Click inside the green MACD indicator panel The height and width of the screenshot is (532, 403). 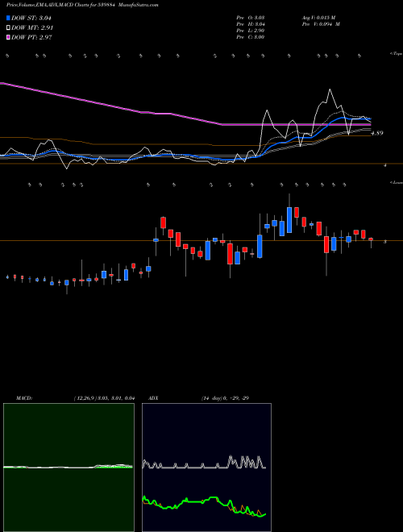point(69,468)
